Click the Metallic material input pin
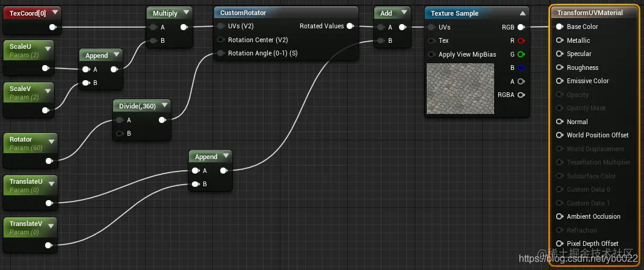 pyautogui.click(x=559, y=40)
